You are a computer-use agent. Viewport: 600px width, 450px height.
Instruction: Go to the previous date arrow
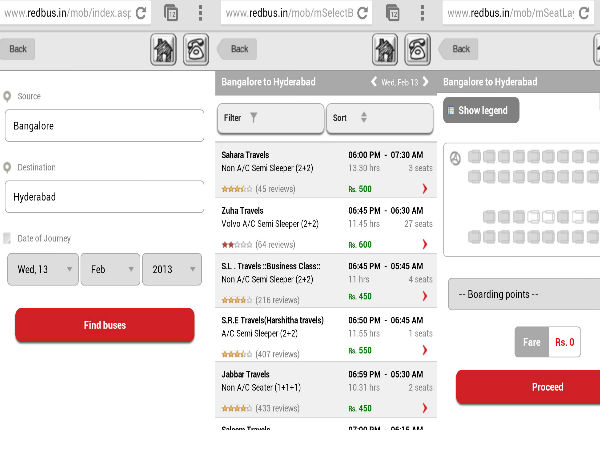point(374,82)
